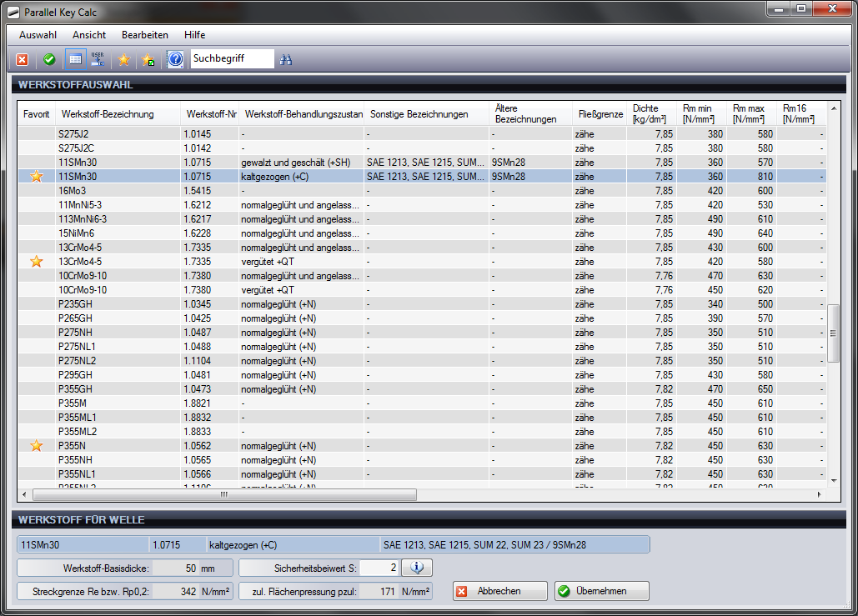Toggle favorite star on 13CrMo4-5 vergütet row
Viewport: 858px width, 616px height.
pos(36,262)
